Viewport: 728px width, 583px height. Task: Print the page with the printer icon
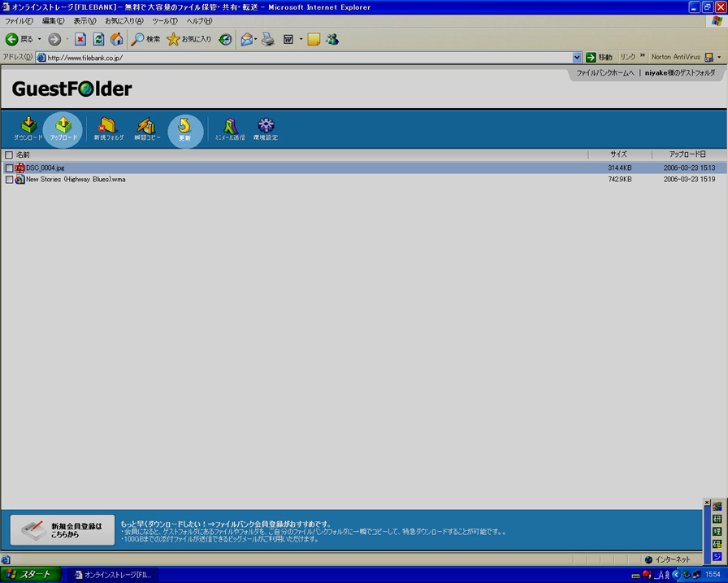pos(268,40)
